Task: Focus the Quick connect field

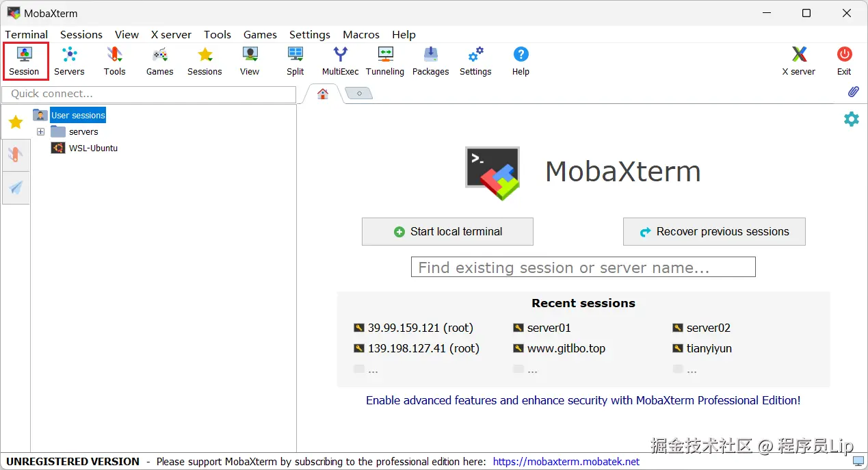Action: click(149, 94)
